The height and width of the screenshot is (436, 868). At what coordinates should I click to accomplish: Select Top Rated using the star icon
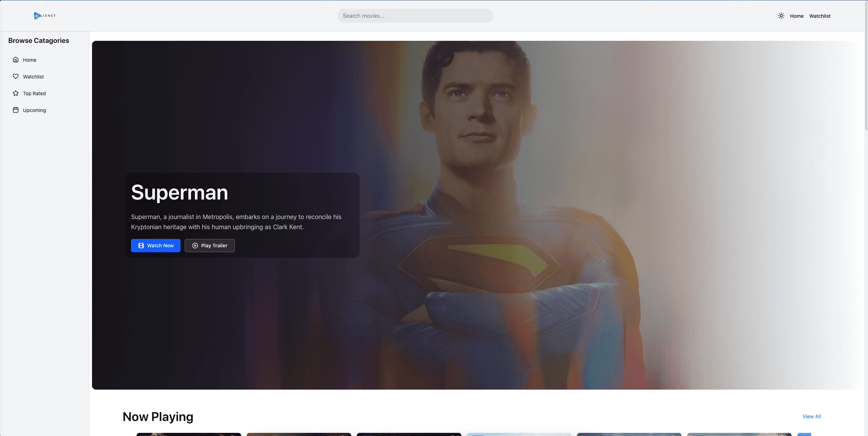tap(16, 93)
